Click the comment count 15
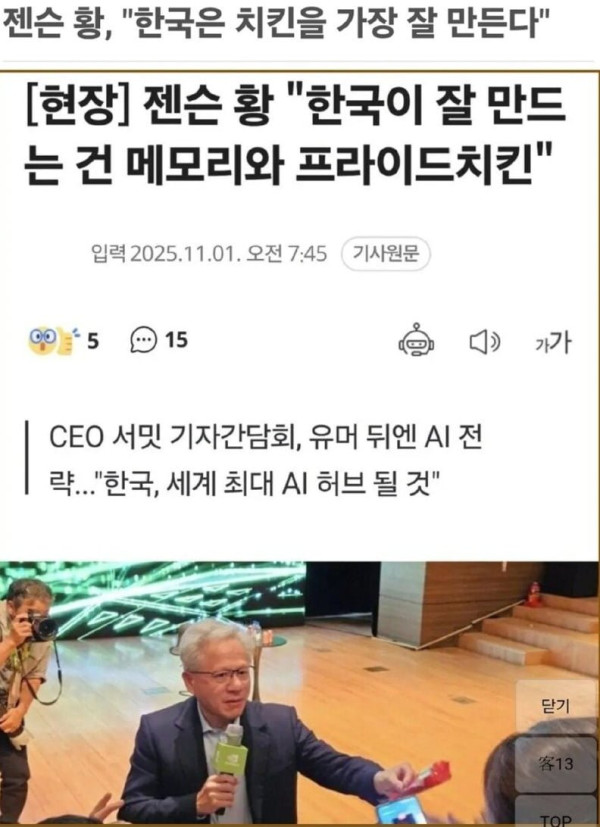 click(176, 340)
